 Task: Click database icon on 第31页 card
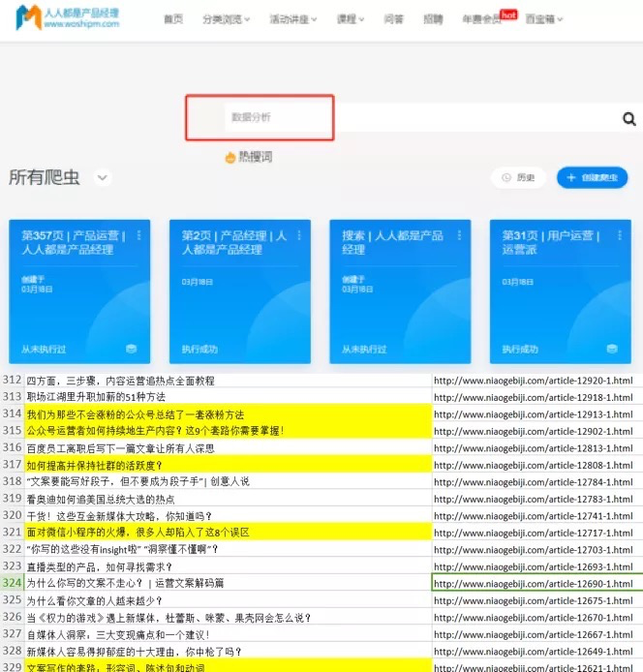612,349
